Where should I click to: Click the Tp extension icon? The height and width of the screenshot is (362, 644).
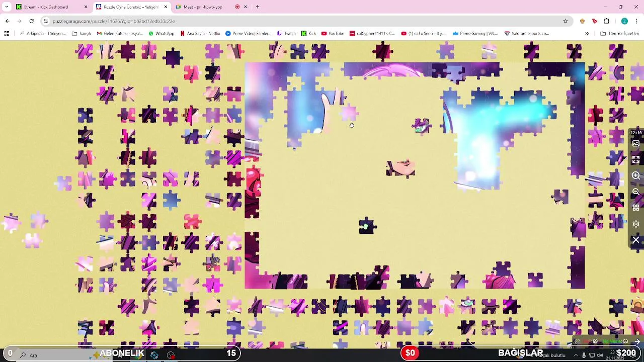pos(594,21)
